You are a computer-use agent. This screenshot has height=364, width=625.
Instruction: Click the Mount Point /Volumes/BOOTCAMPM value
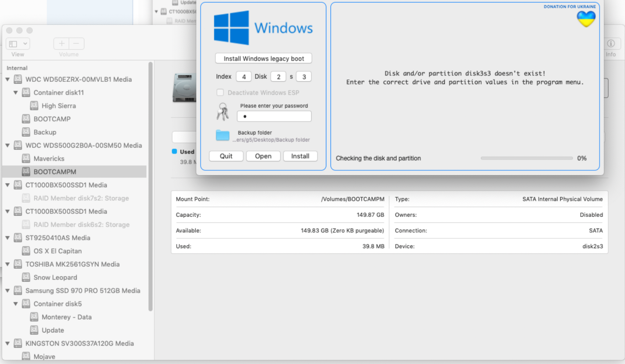[352, 199]
